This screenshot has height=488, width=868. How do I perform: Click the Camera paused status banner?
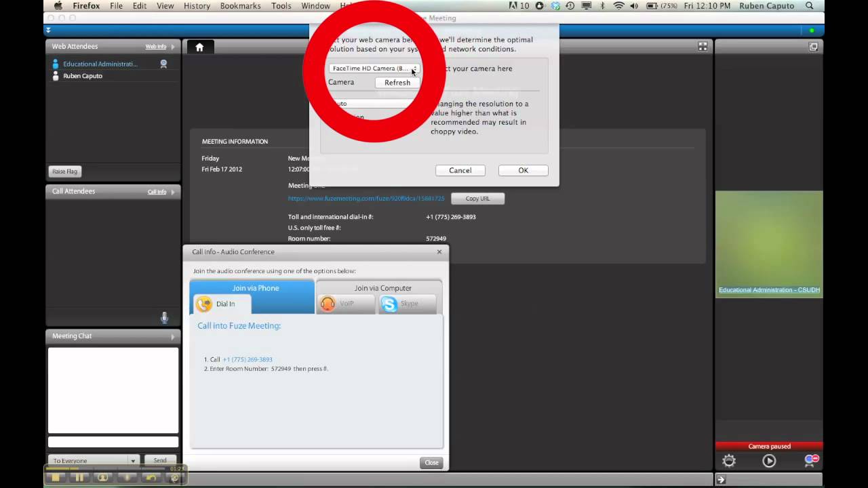coord(769,446)
